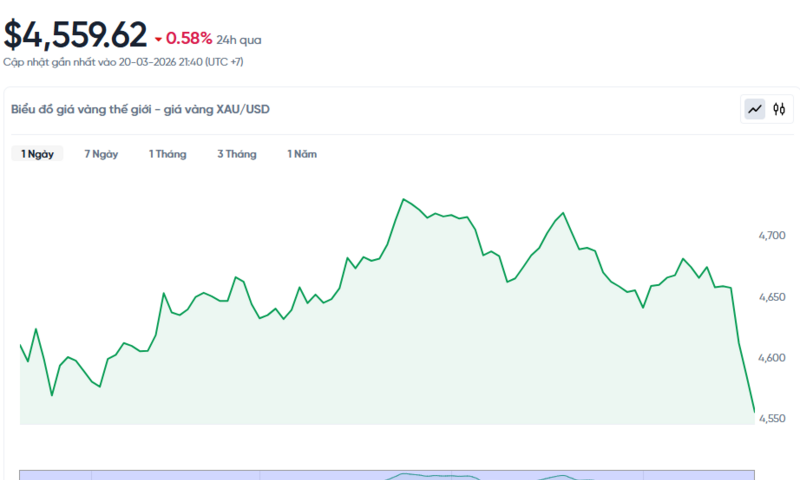
Task: Open the 1 Năm chart range
Action: click(303, 154)
